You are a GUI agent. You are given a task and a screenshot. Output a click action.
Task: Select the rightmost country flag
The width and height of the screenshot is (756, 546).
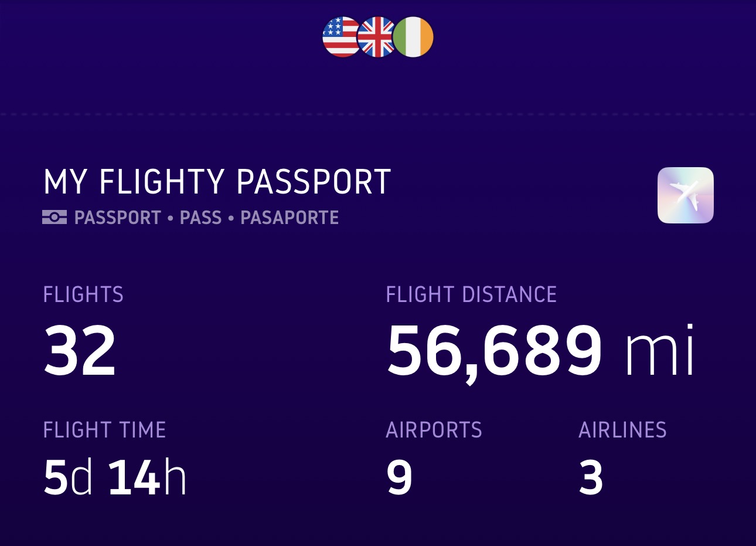[x=414, y=35]
